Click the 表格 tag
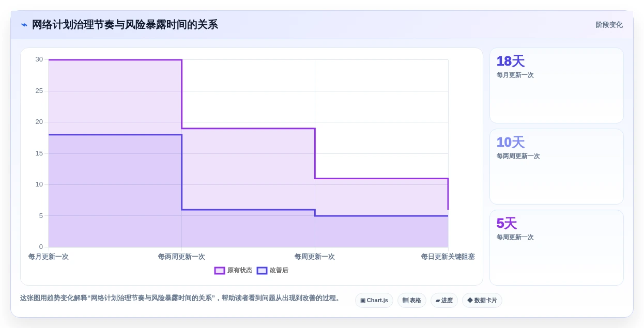644x328 pixels. (x=412, y=300)
